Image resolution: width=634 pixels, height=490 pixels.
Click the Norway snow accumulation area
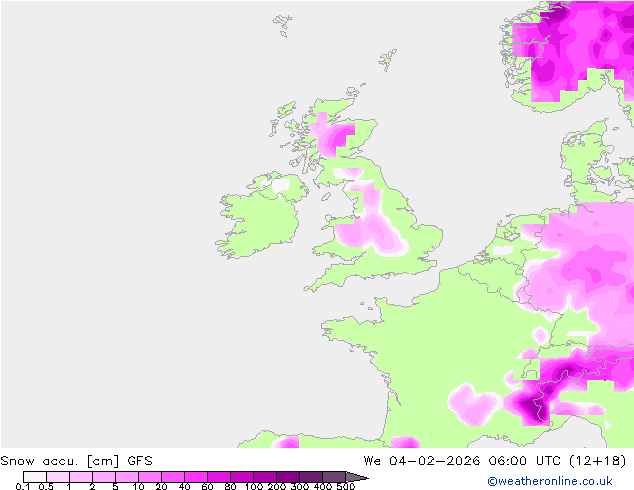click(x=574, y=49)
